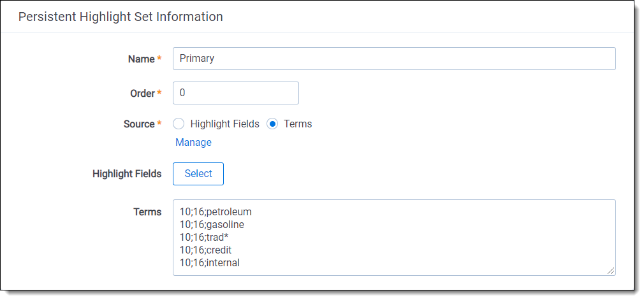Open the Manage link under Source

[x=193, y=142]
